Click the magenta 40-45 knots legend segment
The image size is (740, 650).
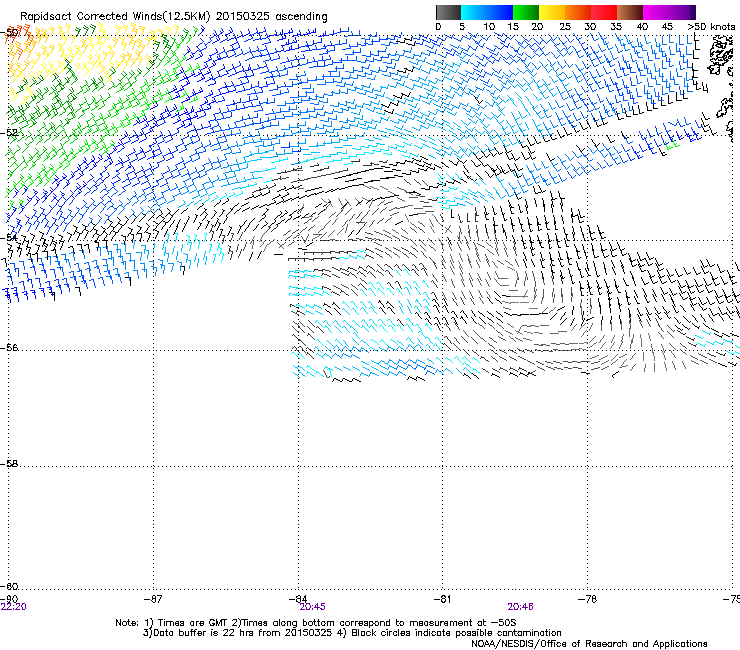point(656,12)
